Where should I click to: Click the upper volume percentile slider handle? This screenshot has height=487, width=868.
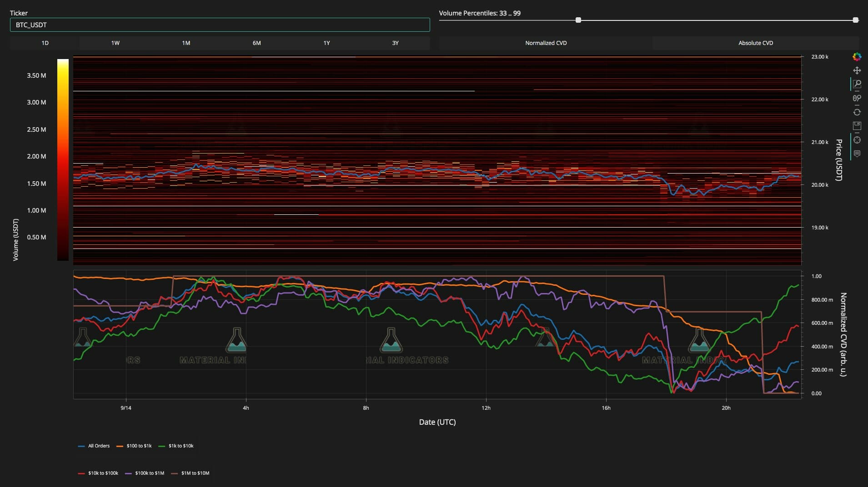856,20
